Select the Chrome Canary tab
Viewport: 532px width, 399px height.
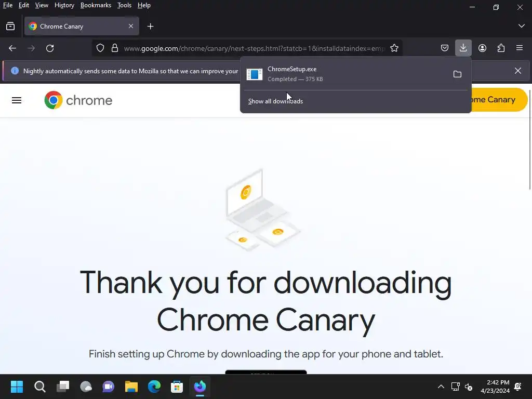click(82, 26)
